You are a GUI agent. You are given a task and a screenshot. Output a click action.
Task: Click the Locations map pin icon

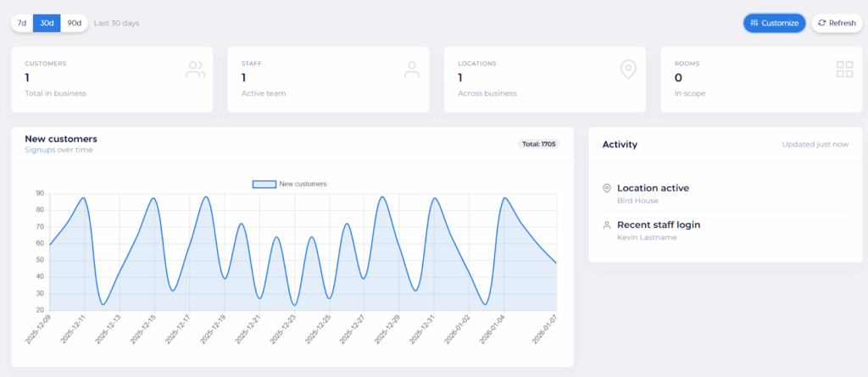(x=628, y=69)
